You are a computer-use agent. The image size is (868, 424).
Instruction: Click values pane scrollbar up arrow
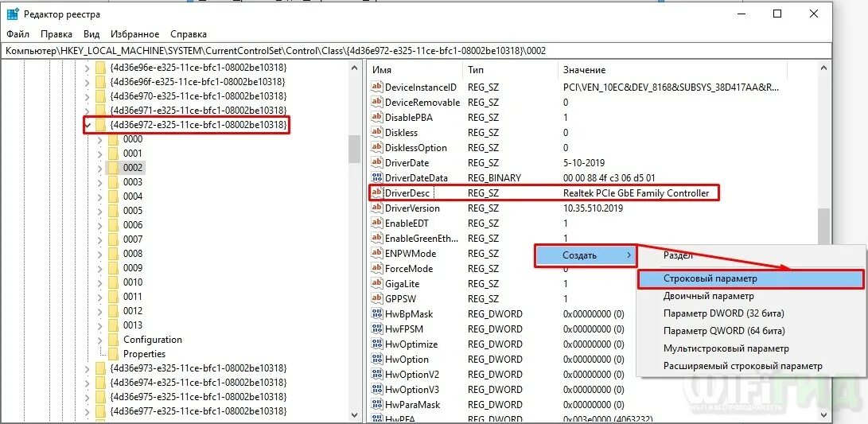click(823, 68)
